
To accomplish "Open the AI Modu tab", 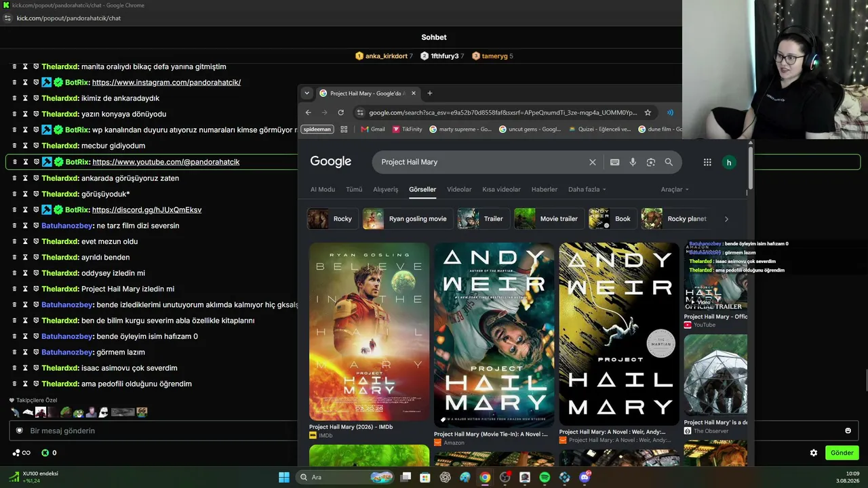I will click(323, 190).
